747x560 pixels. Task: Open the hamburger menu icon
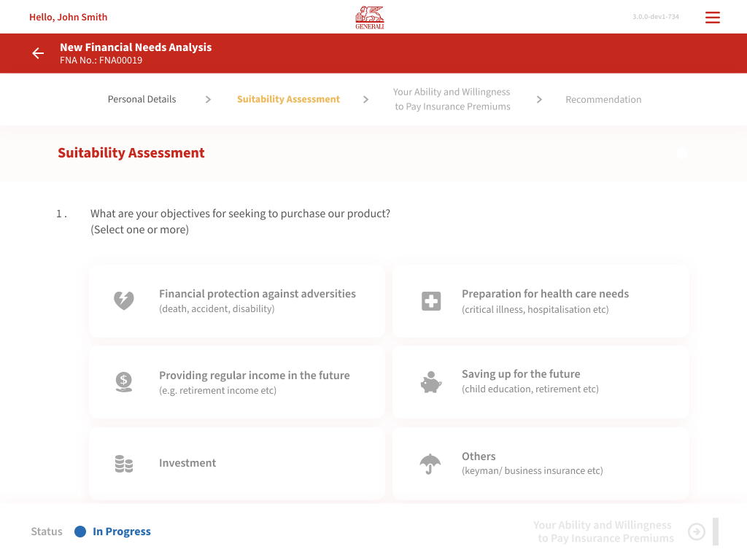pyautogui.click(x=712, y=17)
